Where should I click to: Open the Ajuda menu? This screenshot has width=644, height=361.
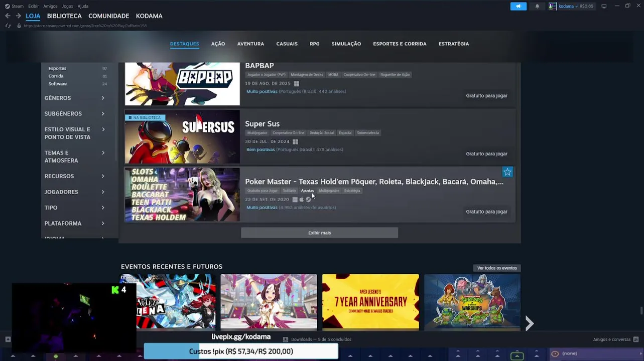[83, 6]
